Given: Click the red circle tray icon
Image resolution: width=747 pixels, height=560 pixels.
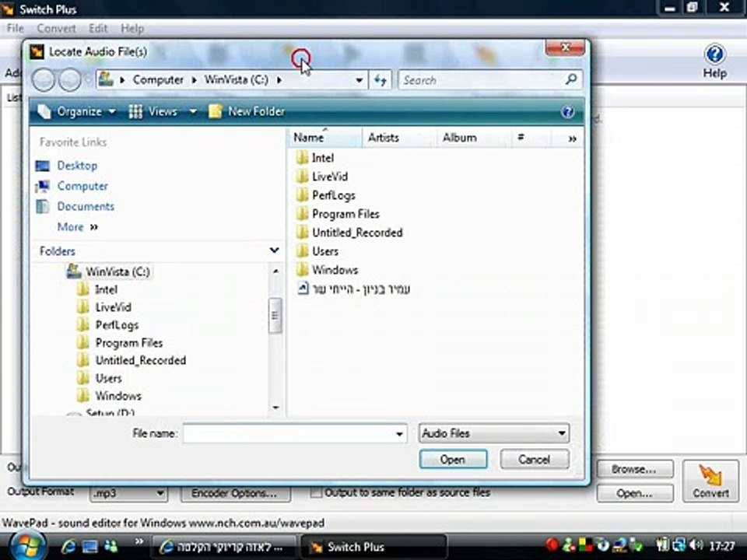Looking at the screenshot, I should coord(552,544).
